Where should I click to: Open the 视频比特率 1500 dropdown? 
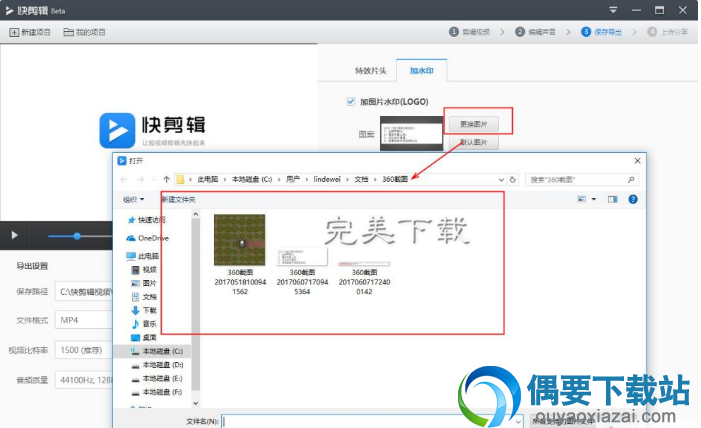(84, 350)
